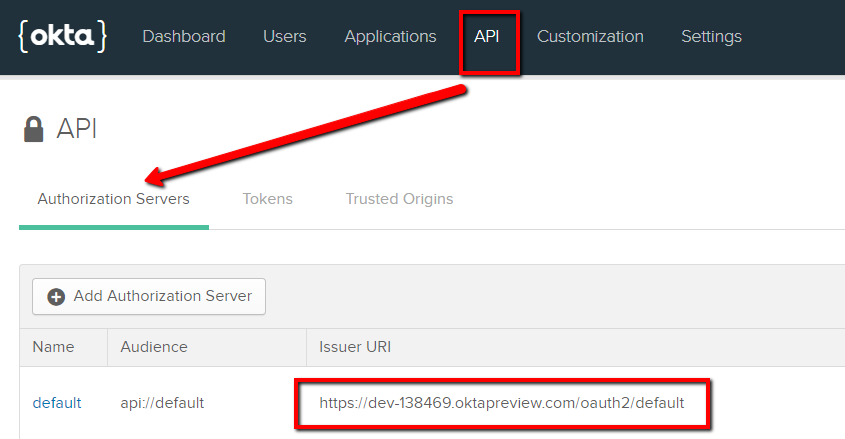Open the Trusted Origins tab
Viewport: 845px width, 439px height.
399,199
